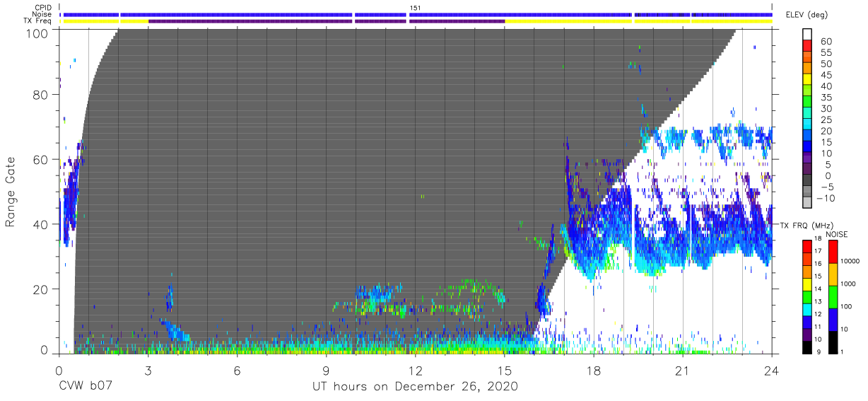
Task: Click the x-axis tick label '21'
Action: [683, 370]
